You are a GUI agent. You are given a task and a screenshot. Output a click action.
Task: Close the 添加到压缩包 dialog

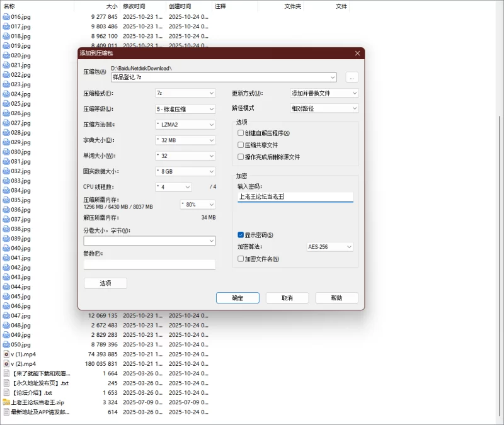tap(357, 54)
